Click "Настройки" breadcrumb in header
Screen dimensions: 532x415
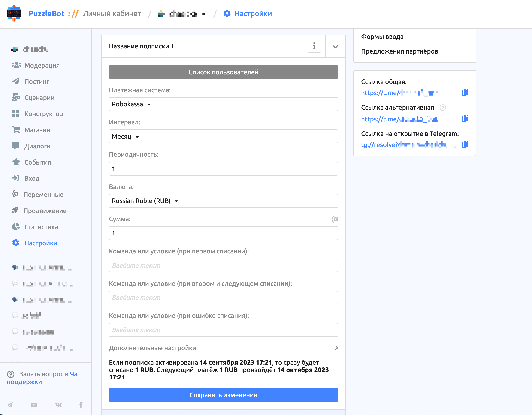click(248, 13)
